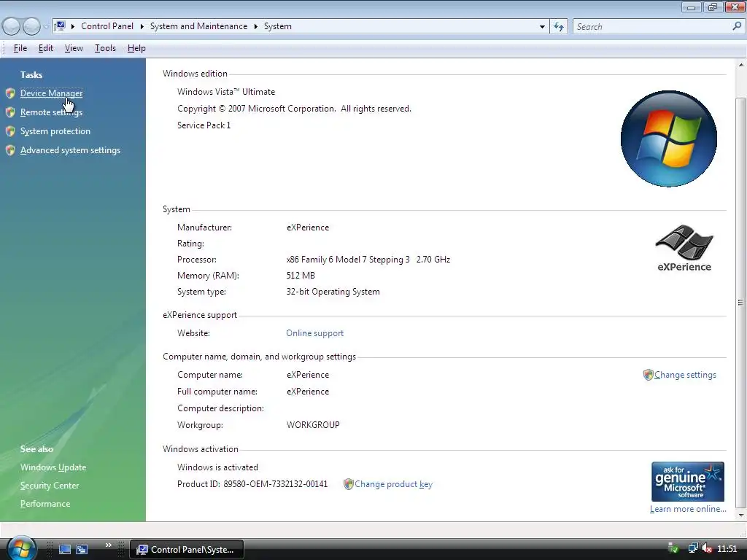Image resolution: width=747 pixels, height=560 pixels.
Task: Click Change product key link
Action: tap(393, 484)
